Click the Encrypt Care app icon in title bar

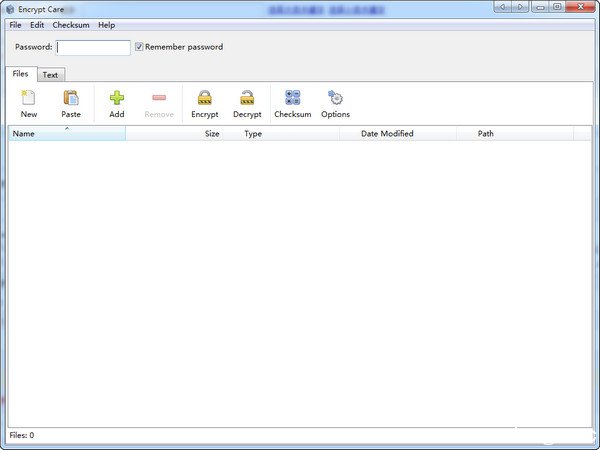click(x=9, y=9)
